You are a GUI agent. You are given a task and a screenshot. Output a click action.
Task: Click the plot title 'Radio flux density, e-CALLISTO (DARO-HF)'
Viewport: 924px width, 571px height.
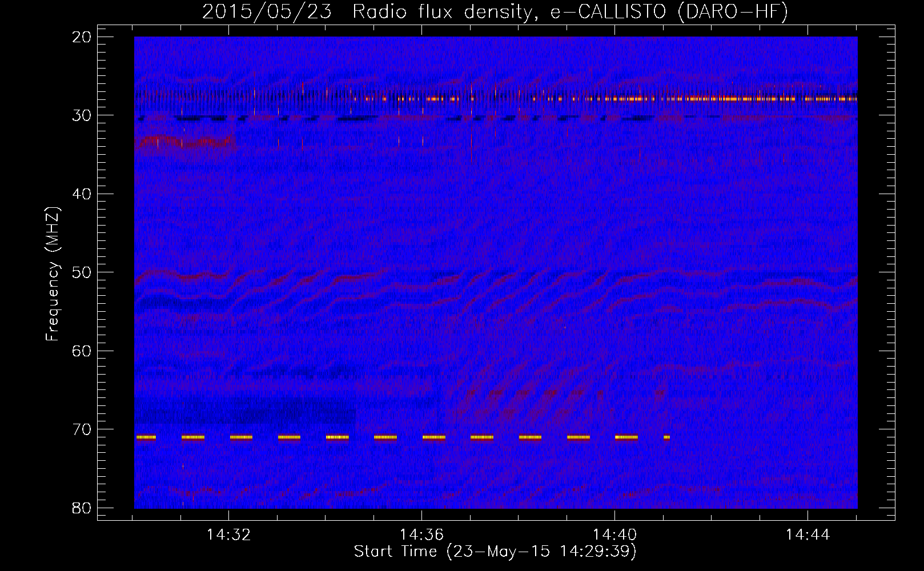[570, 11]
